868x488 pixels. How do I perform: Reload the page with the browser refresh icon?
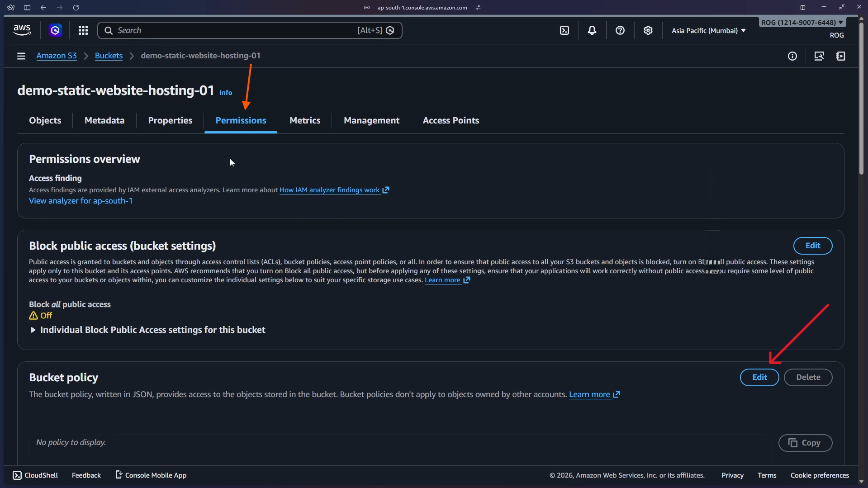tap(76, 7)
